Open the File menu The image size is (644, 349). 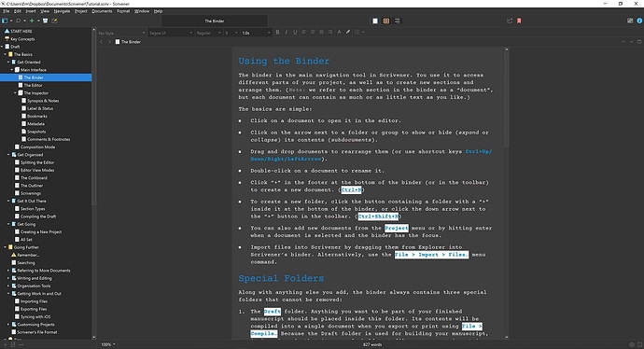click(7, 11)
